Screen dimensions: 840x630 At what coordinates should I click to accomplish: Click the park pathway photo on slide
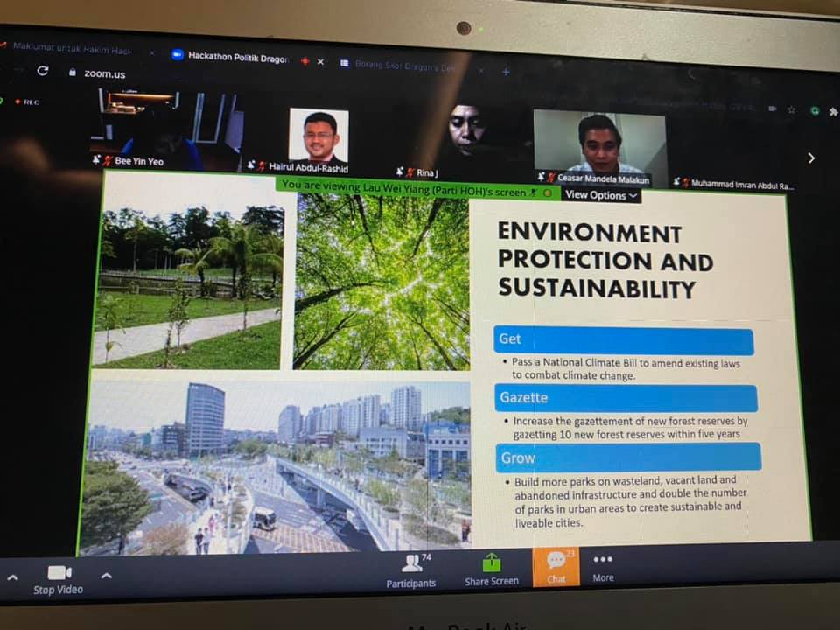(189, 288)
